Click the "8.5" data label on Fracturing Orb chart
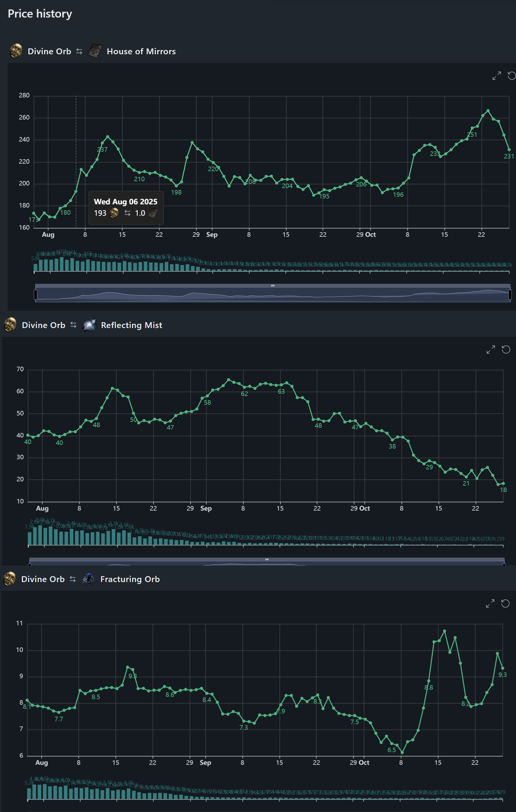Screen dimensions: 516x812 (x=96, y=697)
